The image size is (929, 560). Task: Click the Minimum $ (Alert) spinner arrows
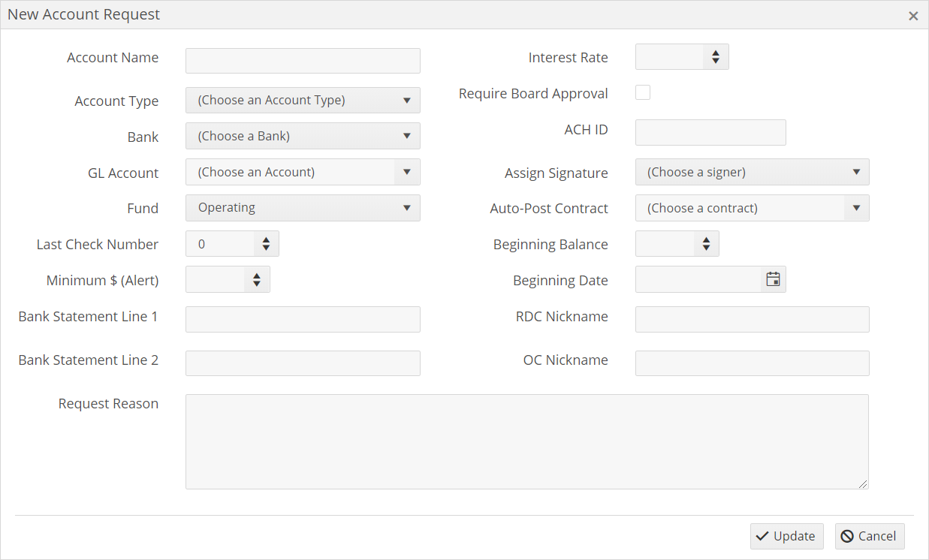click(256, 280)
